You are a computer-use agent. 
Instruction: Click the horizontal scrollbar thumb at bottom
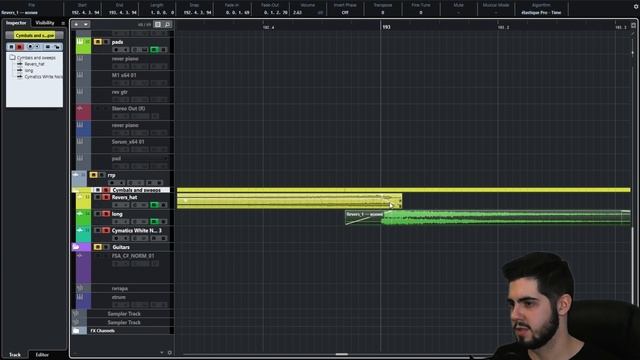[x=342, y=354]
